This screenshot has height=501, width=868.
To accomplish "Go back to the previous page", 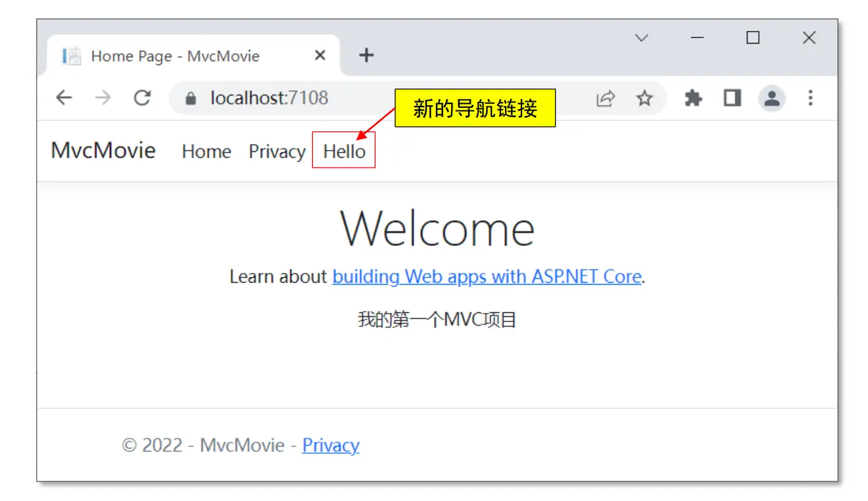I will click(x=64, y=99).
